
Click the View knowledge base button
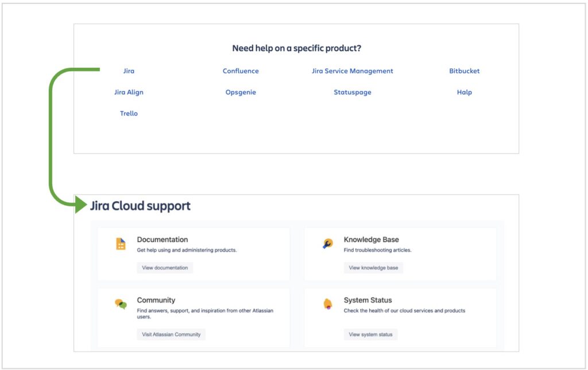(x=373, y=268)
